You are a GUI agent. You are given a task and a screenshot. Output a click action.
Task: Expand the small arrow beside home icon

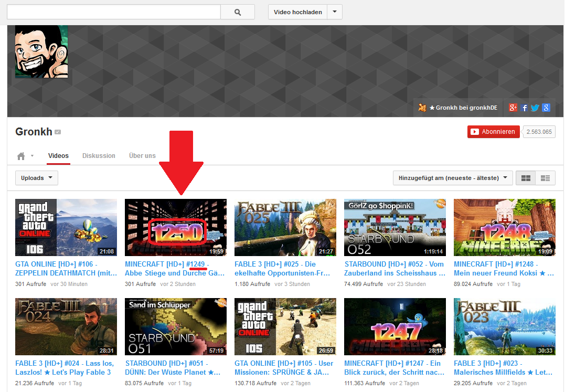32,156
